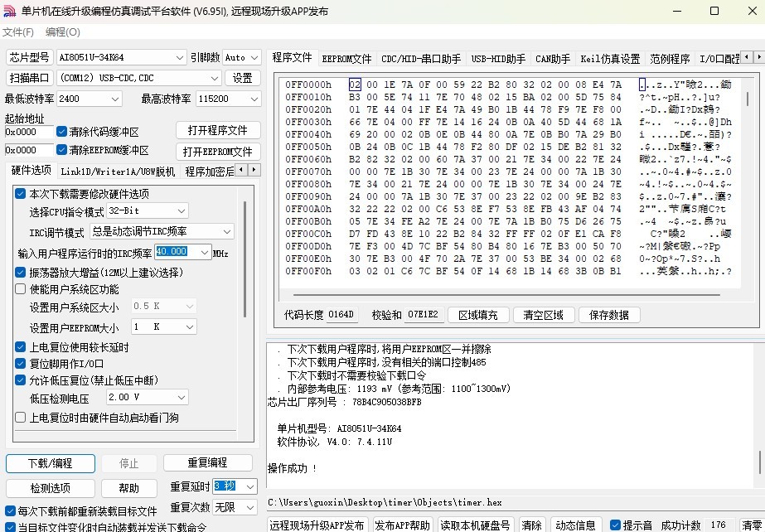Click 读取本机硬盘号 button
This screenshot has height=532, width=765.
click(477, 525)
